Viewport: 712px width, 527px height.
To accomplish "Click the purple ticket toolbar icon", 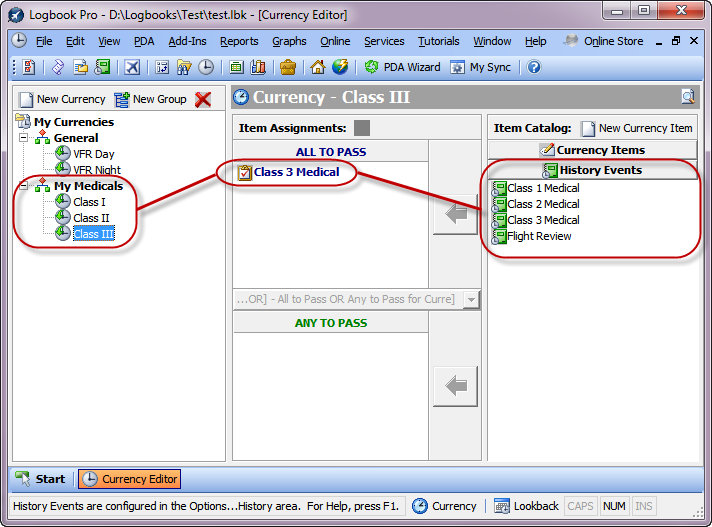I will [58, 67].
